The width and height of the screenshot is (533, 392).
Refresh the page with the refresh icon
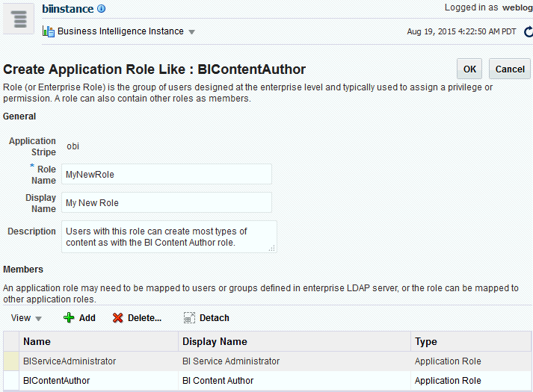coord(528,32)
